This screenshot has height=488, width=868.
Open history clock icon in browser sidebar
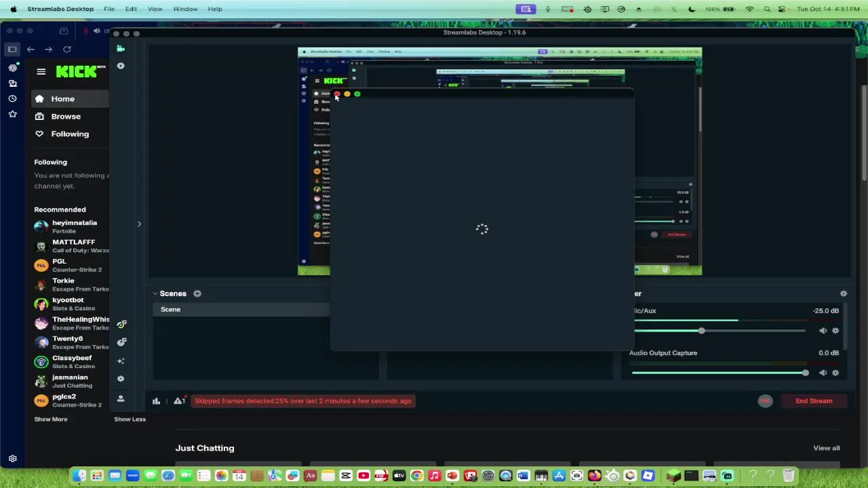[12, 99]
